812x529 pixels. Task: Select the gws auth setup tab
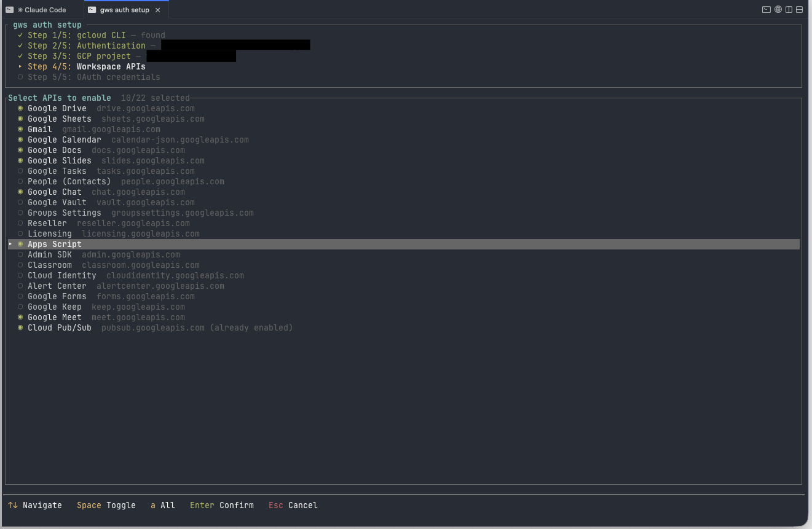[x=120, y=10]
